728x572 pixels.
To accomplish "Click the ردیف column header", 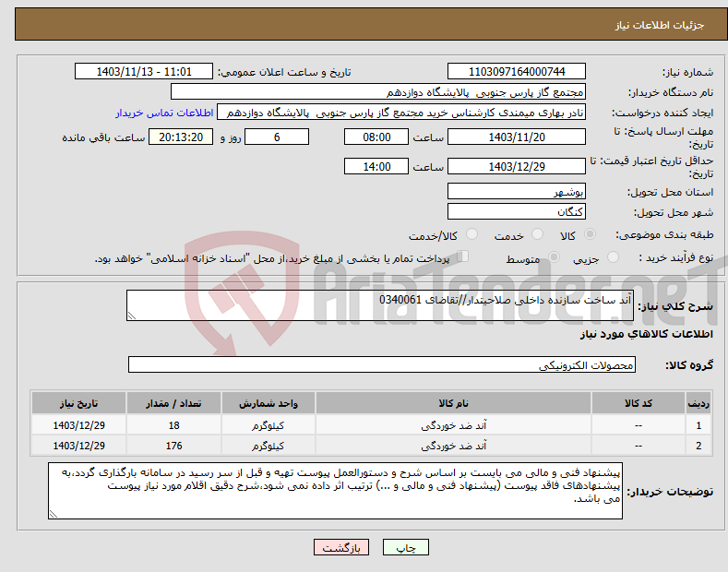I will pyautogui.click(x=698, y=403).
